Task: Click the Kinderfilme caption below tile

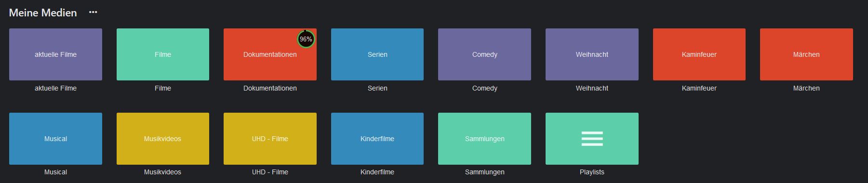Action: tap(377, 172)
